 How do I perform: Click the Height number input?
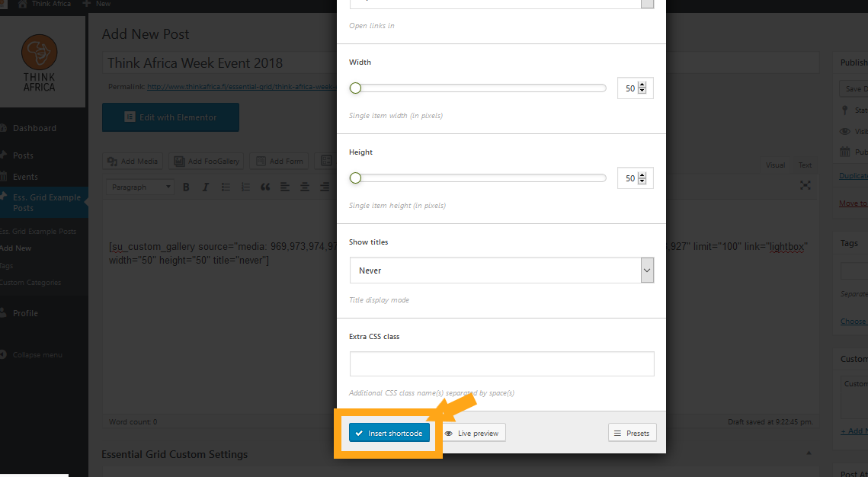pos(635,178)
